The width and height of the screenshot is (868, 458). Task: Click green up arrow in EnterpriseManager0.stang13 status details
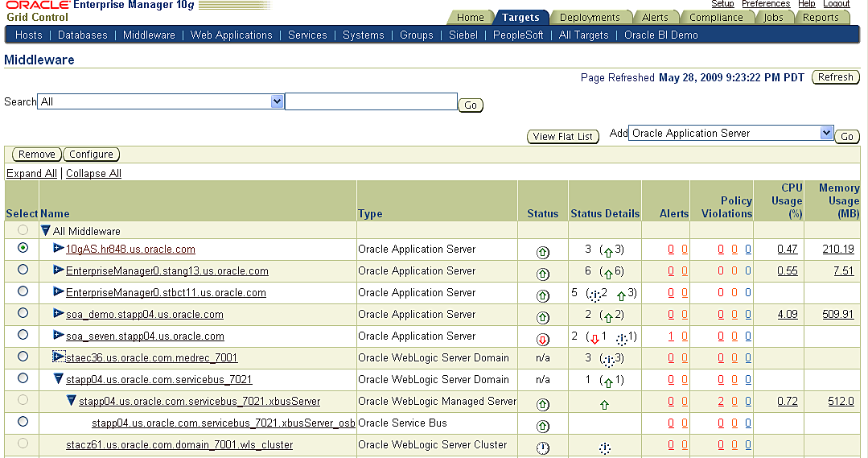(x=608, y=274)
